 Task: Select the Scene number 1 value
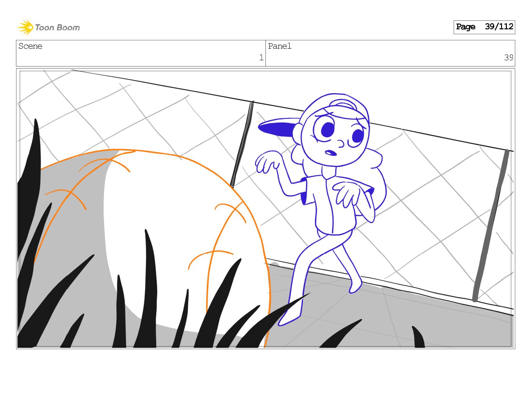point(261,57)
